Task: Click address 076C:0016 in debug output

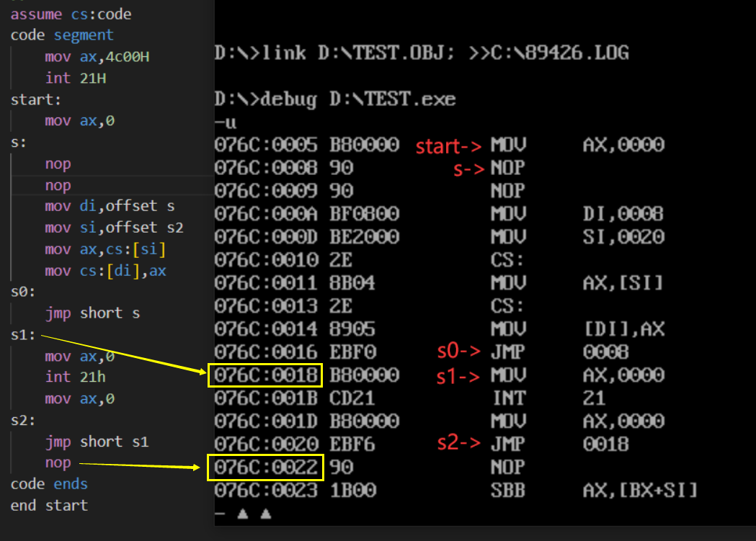Action: (x=266, y=352)
